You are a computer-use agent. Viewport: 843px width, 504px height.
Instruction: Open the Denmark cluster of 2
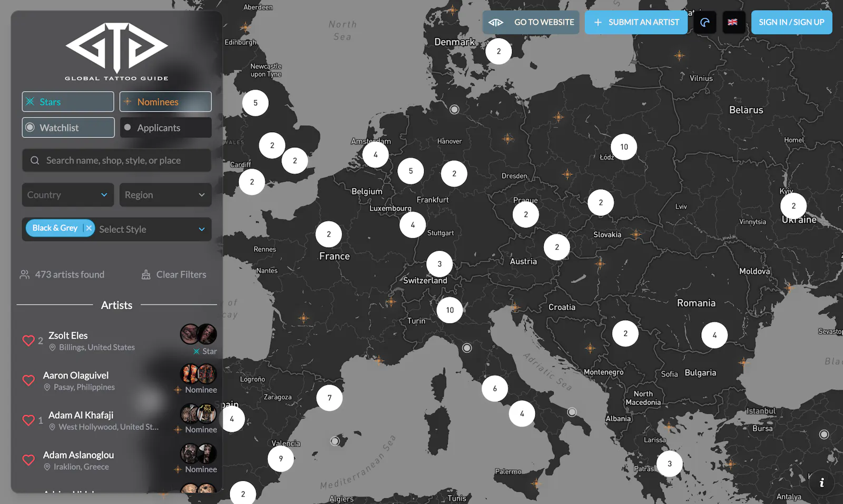[498, 51]
